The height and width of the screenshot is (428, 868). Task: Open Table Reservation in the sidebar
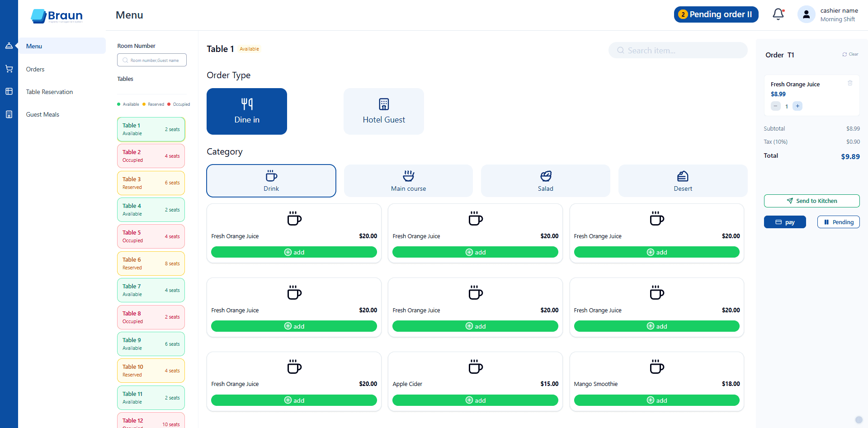49,92
